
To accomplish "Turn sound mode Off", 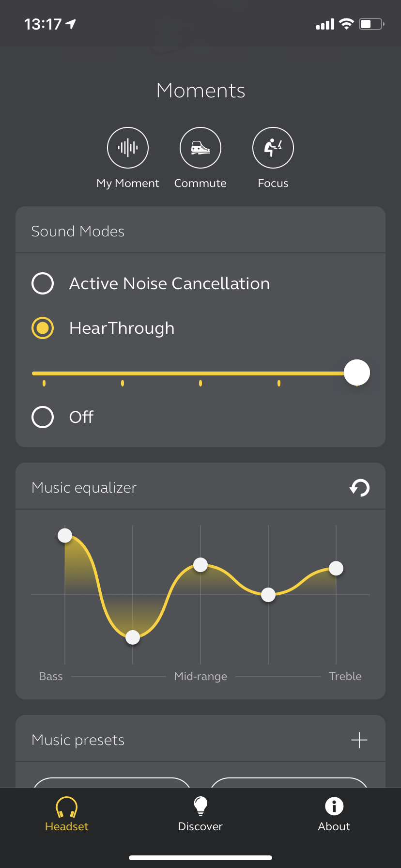I will 43,417.
